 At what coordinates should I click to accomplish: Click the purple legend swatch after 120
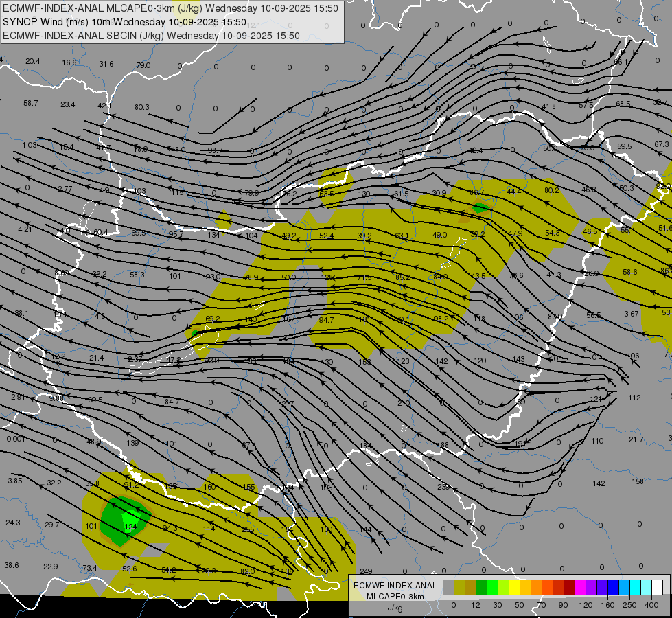pos(592,587)
